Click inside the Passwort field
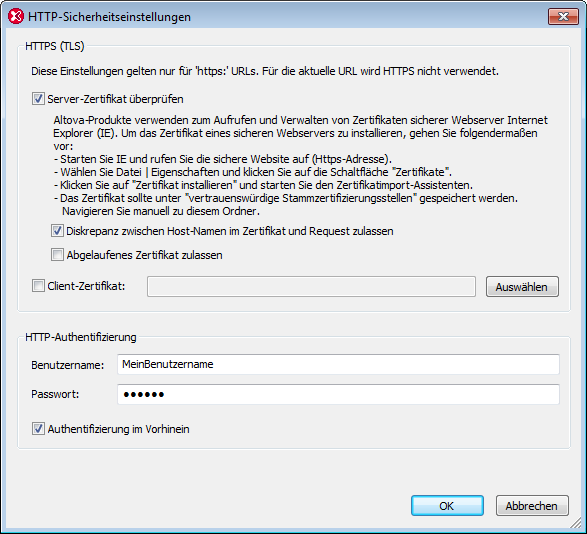 pos(338,394)
